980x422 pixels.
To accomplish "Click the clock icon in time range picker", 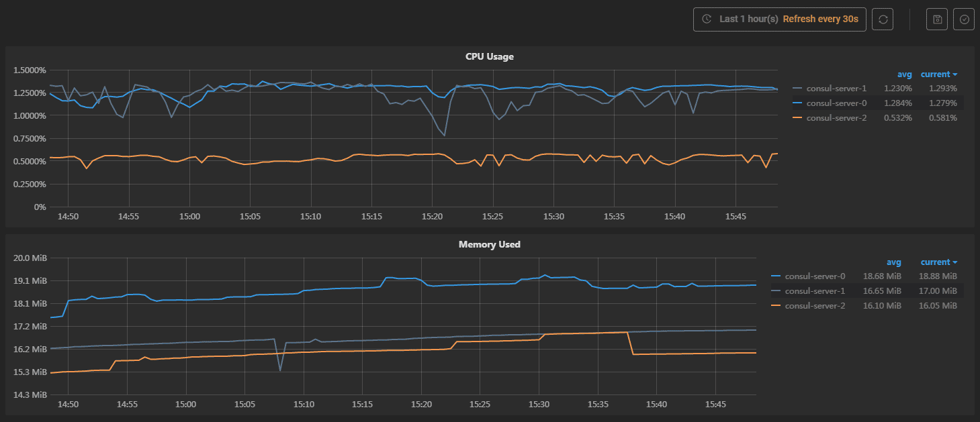I will [x=707, y=19].
